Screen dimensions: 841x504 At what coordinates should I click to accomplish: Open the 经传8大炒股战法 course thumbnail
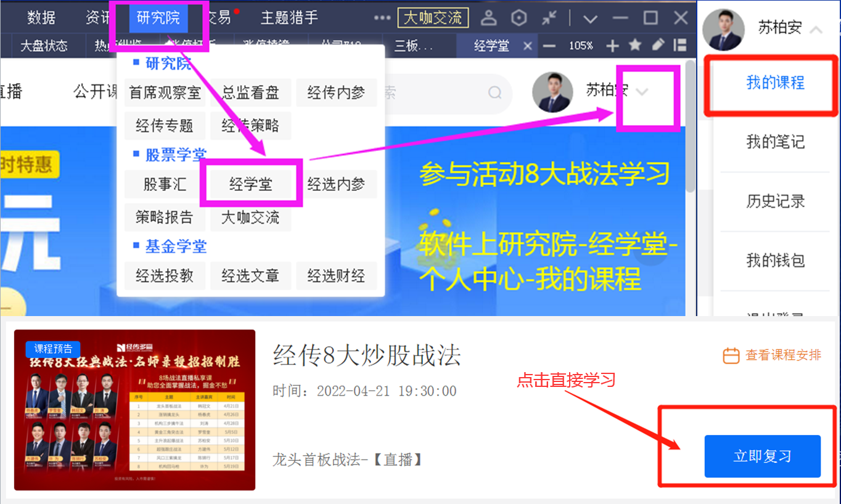(134, 410)
